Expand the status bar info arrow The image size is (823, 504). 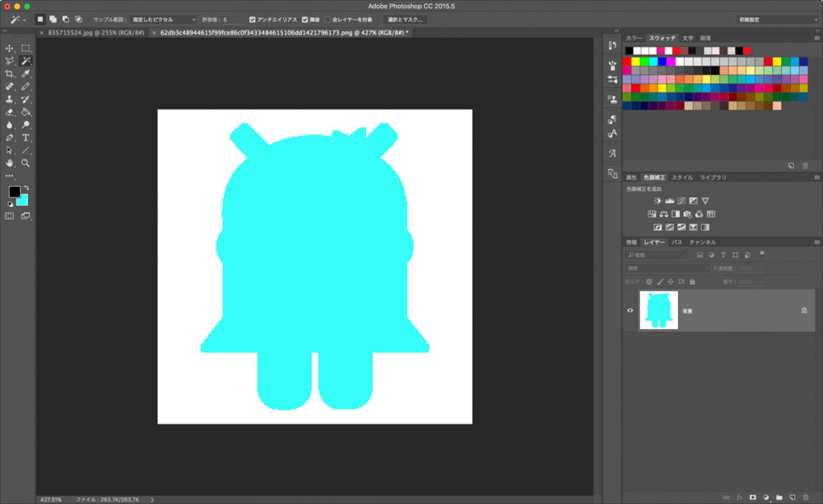[152, 500]
